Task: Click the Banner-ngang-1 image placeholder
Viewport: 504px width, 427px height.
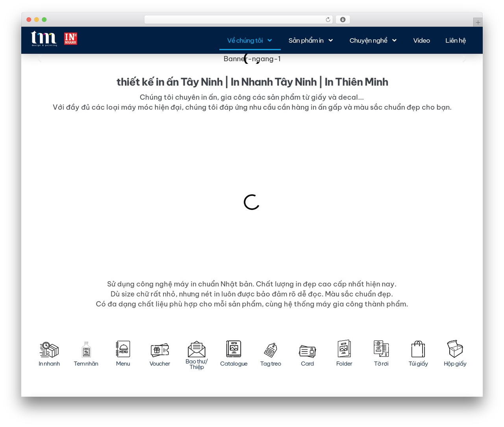Action: 252,59
